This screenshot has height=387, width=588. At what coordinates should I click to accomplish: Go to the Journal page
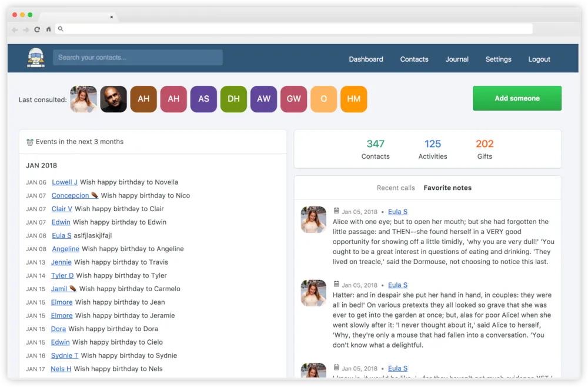tap(457, 59)
